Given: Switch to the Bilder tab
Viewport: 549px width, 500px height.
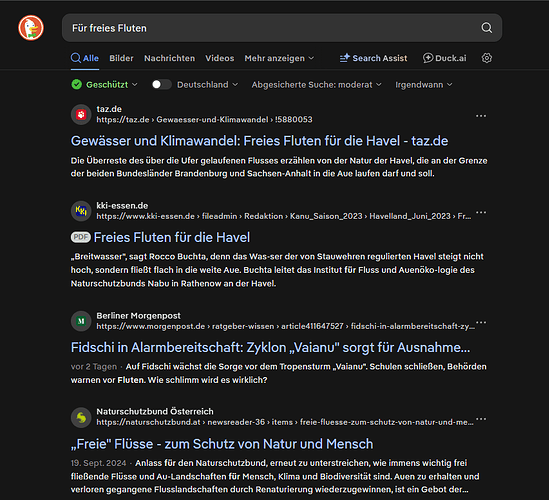Looking at the screenshot, I should (x=121, y=58).
